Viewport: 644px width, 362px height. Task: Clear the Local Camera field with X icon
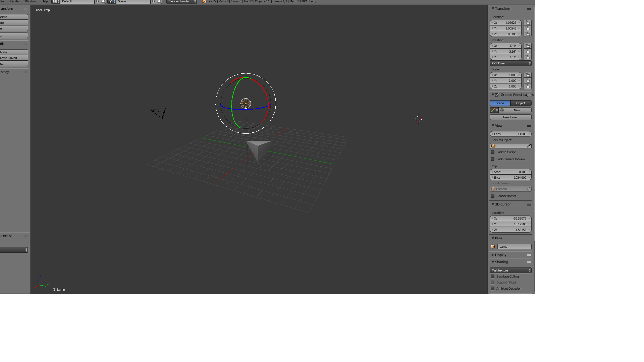coord(529,189)
